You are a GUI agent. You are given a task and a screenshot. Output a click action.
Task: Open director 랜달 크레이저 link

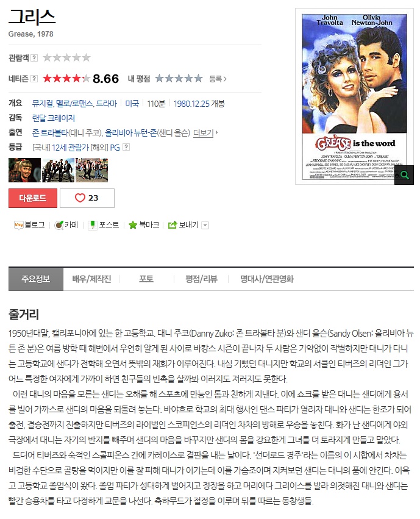click(53, 118)
